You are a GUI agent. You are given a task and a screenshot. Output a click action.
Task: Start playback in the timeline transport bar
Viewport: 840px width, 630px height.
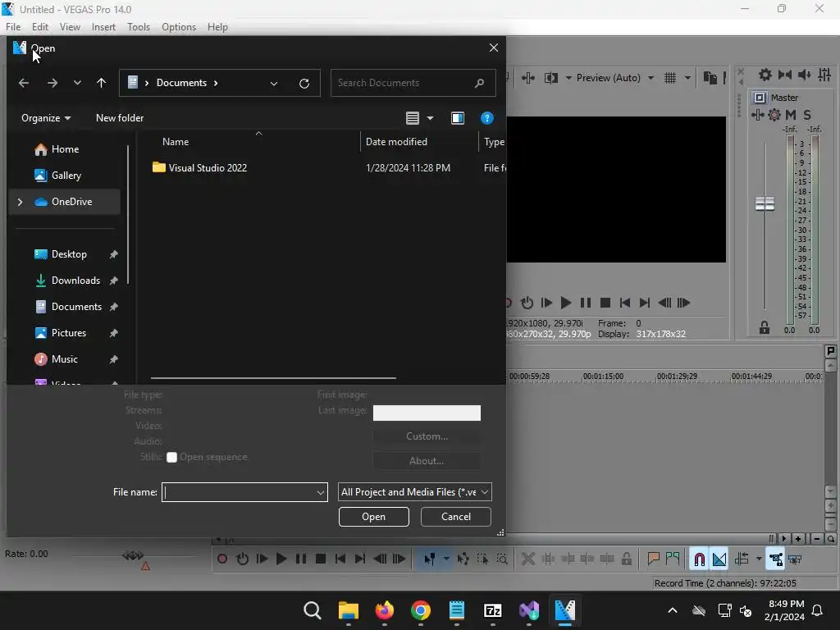coord(281,559)
